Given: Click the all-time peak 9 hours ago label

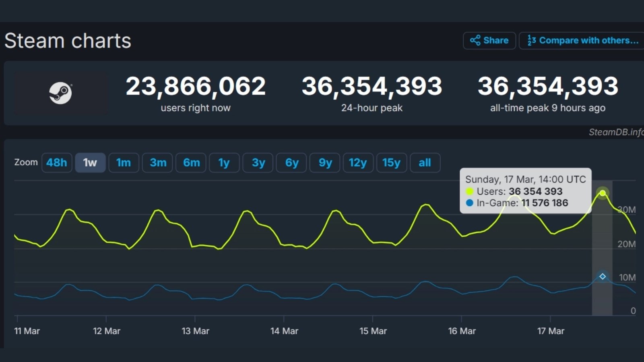Looking at the screenshot, I should pyautogui.click(x=548, y=108).
